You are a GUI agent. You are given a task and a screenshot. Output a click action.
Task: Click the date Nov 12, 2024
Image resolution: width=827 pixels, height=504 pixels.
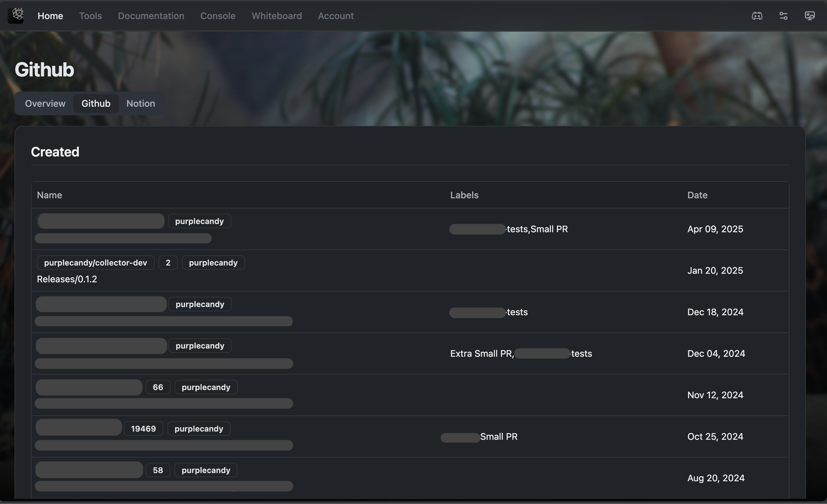715,395
